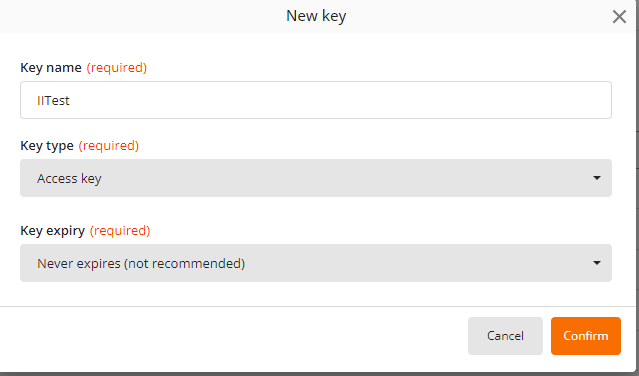Open the Key type combo box
Image resolution: width=639 pixels, height=376 pixels.
(316, 178)
